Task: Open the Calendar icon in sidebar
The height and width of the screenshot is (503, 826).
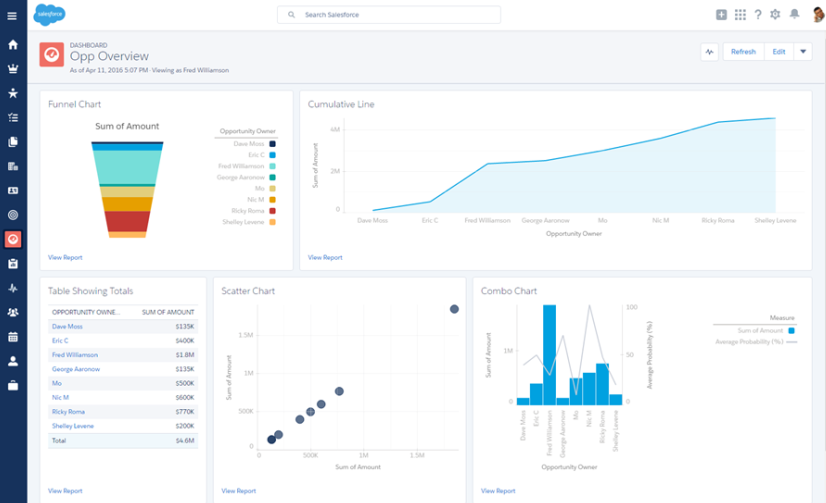Action: pyautogui.click(x=13, y=337)
